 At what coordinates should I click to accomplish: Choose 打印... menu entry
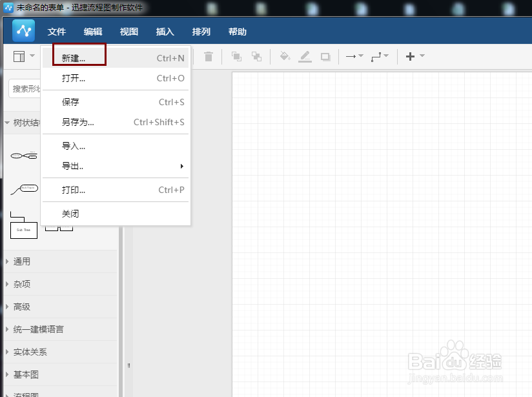[116, 190]
